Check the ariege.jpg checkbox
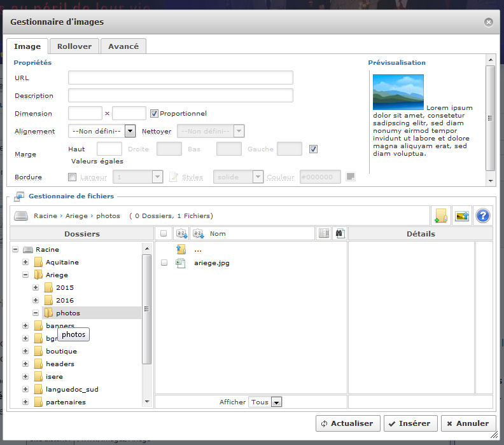Image resolution: width=504 pixels, height=445 pixels. 164,263
